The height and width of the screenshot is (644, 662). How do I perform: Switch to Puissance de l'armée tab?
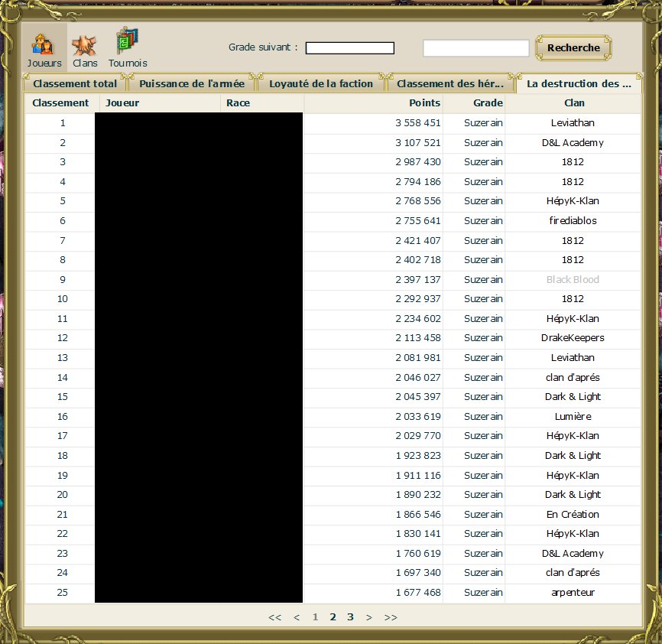pyautogui.click(x=192, y=83)
